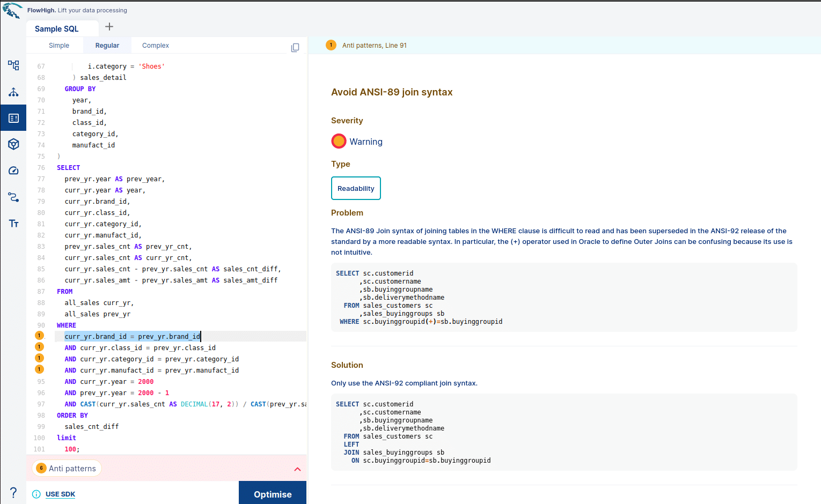This screenshot has width=821, height=504.
Task: Collapse the Anti patterns panel chevron
Action: pos(297,469)
